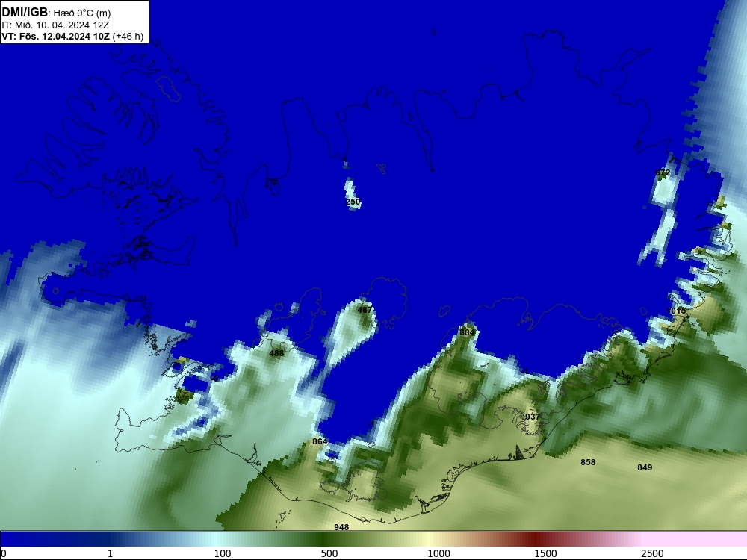Click the DMI/IGB title text

pos(25,13)
